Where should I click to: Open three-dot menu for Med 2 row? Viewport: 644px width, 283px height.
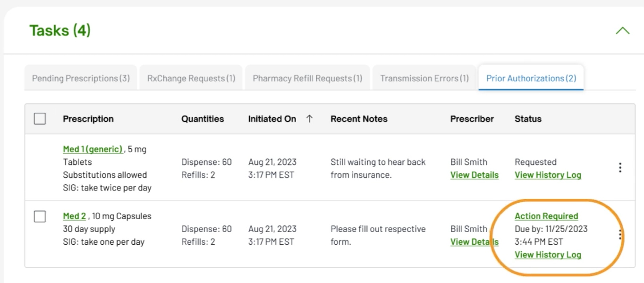620,234
